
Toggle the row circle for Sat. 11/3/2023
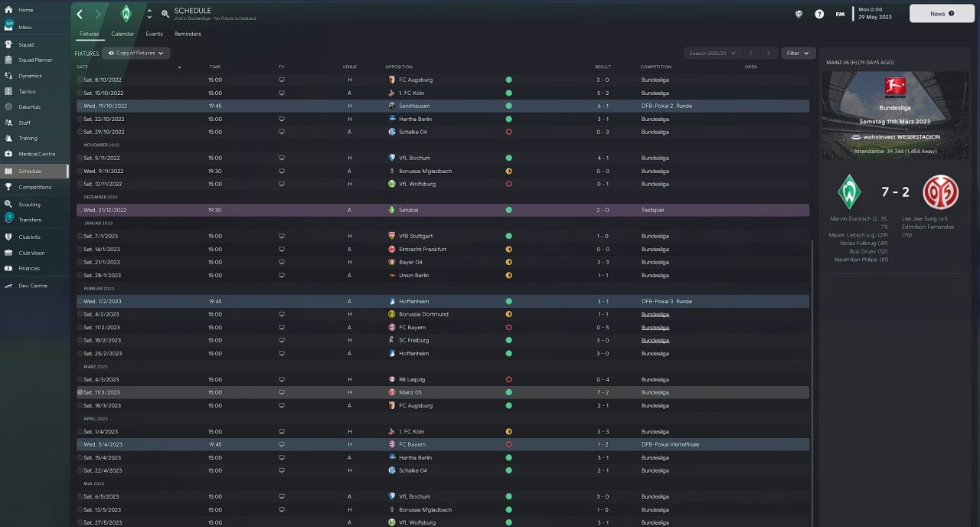[80, 392]
